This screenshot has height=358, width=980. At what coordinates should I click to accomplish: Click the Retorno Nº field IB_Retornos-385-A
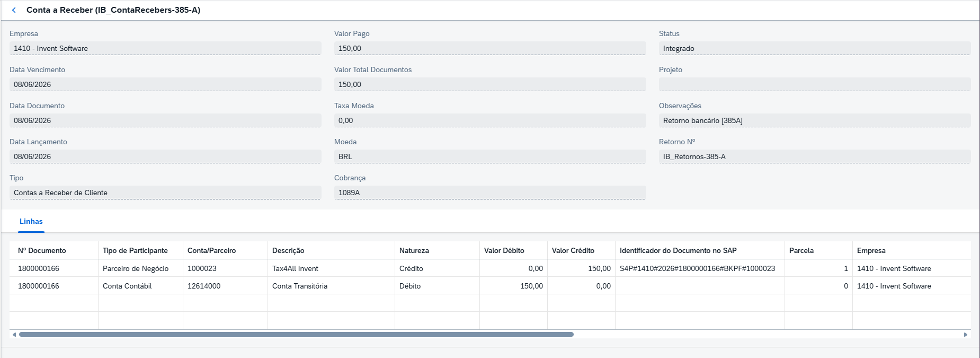click(815, 156)
